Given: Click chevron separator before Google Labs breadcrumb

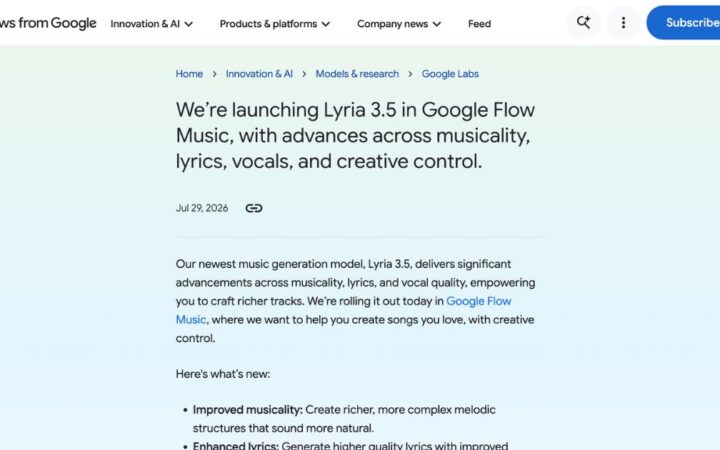Looking at the screenshot, I should pyautogui.click(x=410, y=74).
